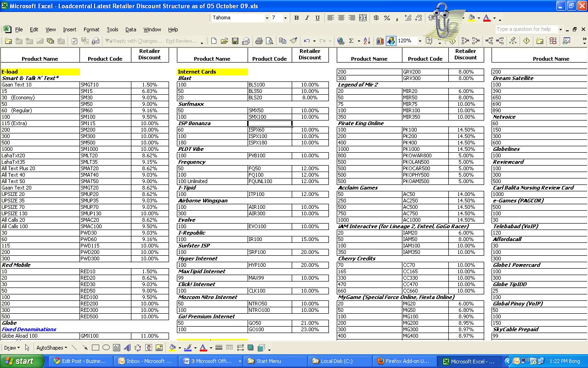Sort ascending A to Z
Image resolution: width=588 pixels, height=368 pixels.
367,41
